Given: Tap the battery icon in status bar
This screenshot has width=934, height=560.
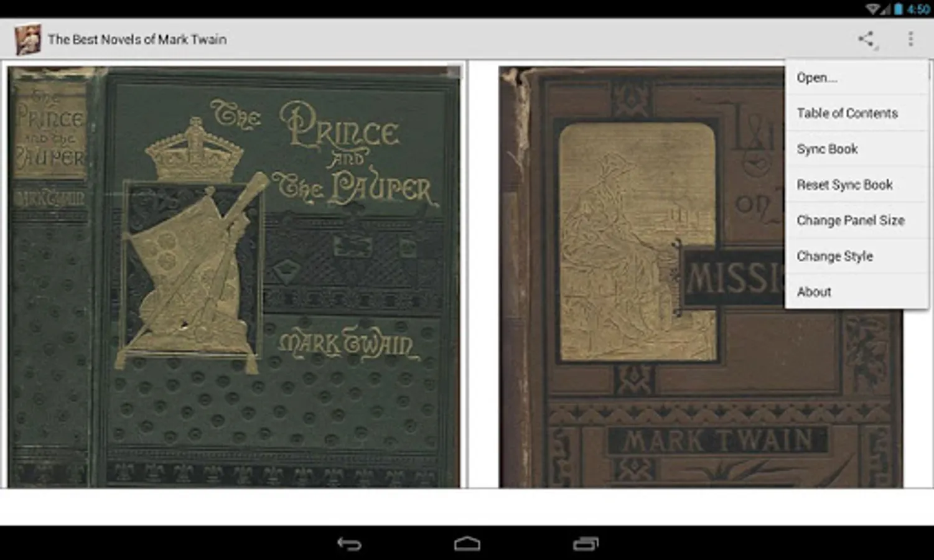Looking at the screenshot, I should (899, 9).
